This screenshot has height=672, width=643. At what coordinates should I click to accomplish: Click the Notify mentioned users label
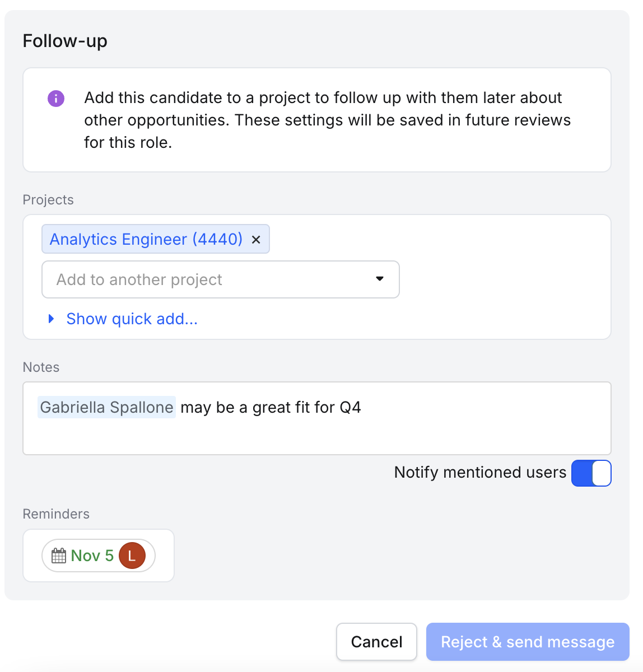480,472
